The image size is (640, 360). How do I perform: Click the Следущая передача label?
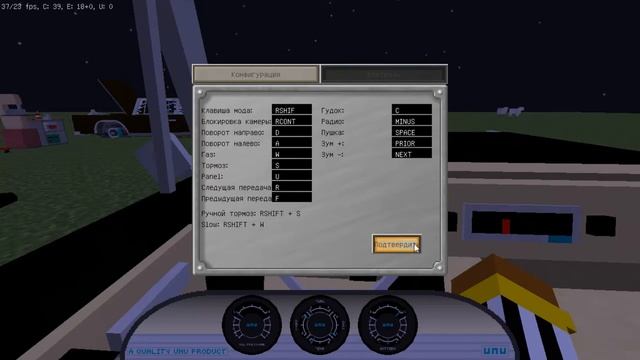(x=236, y=188)
